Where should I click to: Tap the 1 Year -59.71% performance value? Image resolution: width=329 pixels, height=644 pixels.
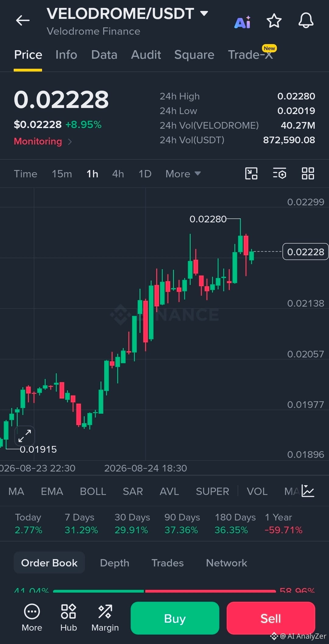coord(284,530)
